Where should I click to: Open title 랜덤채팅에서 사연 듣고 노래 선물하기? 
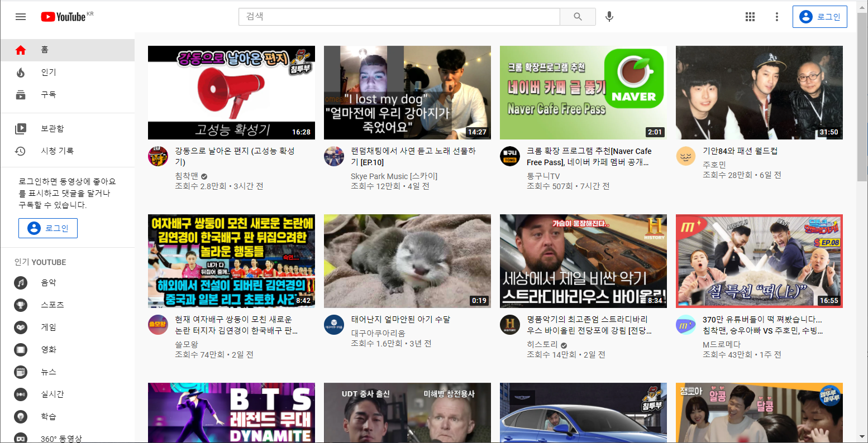pos(414,157)
